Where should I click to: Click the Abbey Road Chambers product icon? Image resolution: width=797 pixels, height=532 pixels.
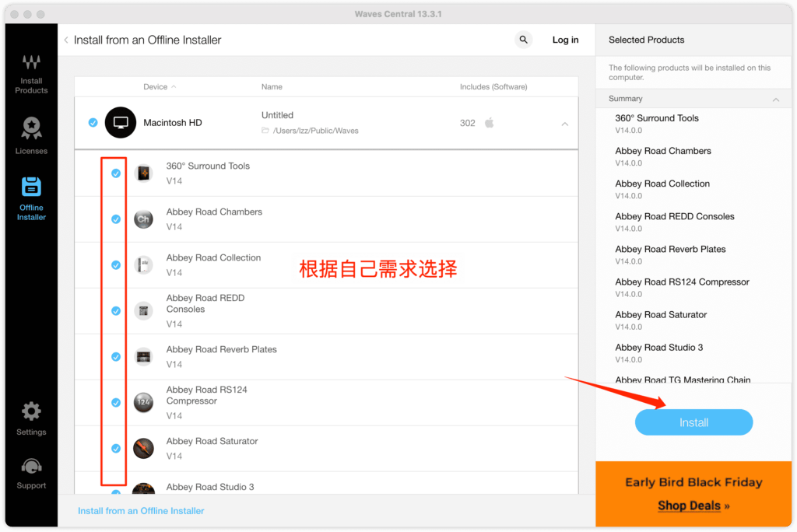click(143, 219)
